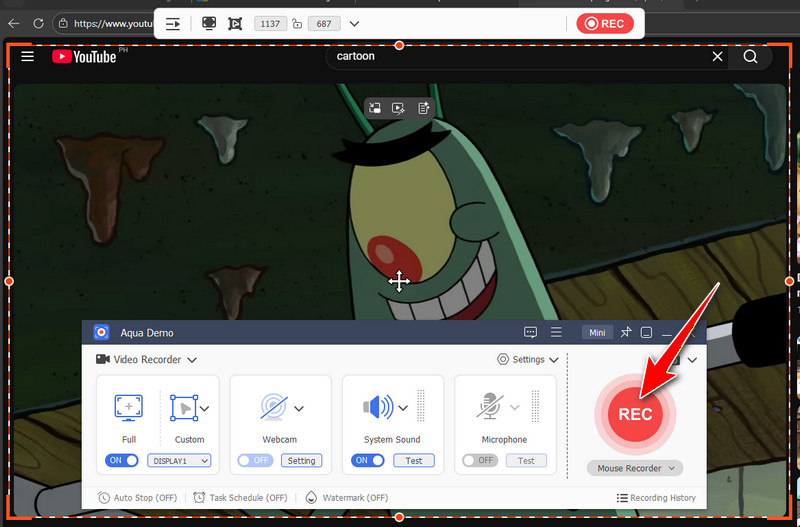Click the Microphone icon
The image size is (800, 527).
coord(490,406)
